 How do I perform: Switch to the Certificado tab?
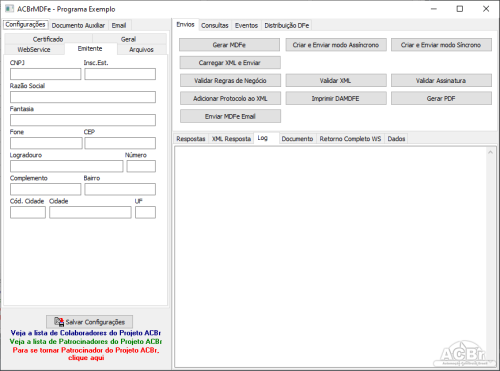(x=48, y=39)
